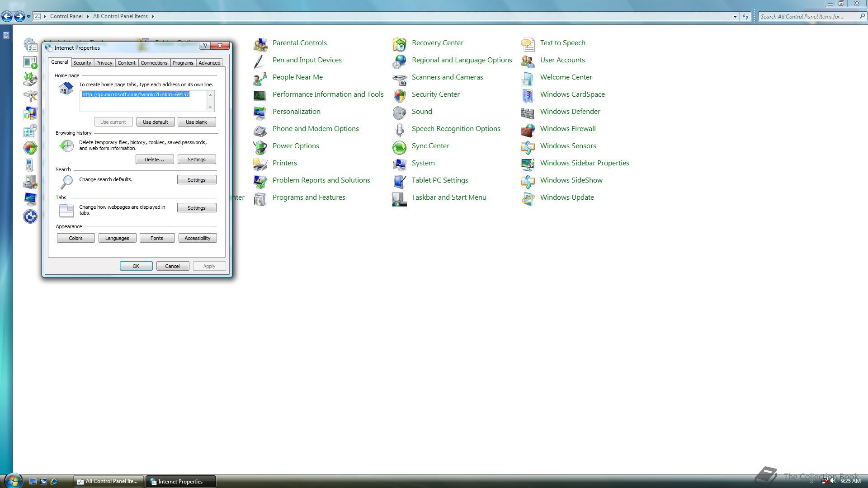Click the Parental Controls icon
The image size is (868, 488).
260,44
